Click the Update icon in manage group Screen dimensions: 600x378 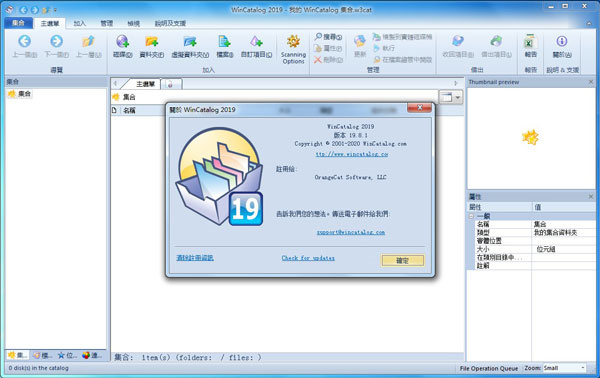pos(360,45)
